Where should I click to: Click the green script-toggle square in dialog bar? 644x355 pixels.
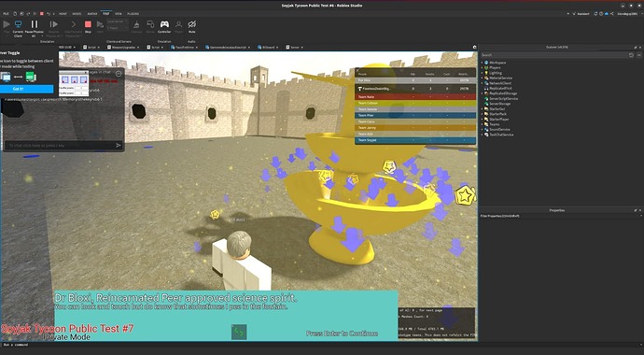point(239,332)
